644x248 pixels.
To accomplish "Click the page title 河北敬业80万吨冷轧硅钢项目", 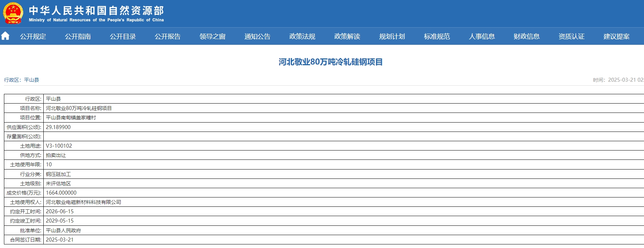I will point(331,62).
